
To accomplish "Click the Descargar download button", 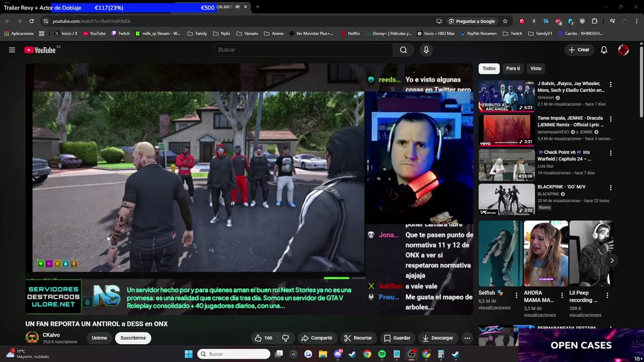I will point(438,338).
